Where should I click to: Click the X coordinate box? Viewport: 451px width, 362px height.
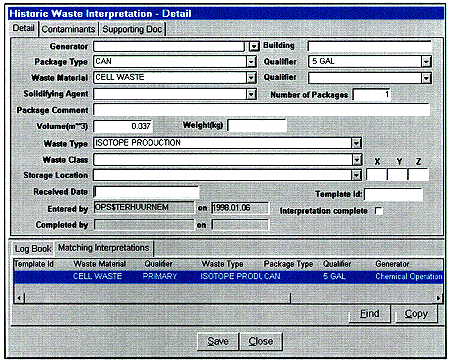(x=377, y=174)
